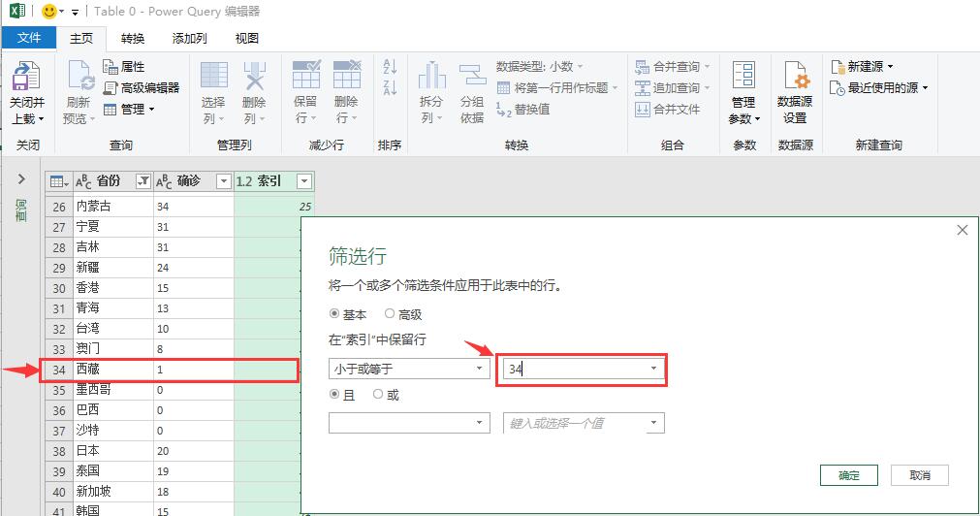Click the 刷新预览 icon
This screenshot has width=980, height=516.
(x=78, y=78)
